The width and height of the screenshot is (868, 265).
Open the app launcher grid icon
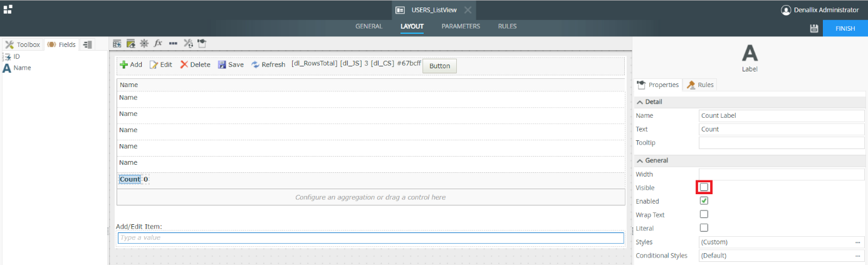8,10
